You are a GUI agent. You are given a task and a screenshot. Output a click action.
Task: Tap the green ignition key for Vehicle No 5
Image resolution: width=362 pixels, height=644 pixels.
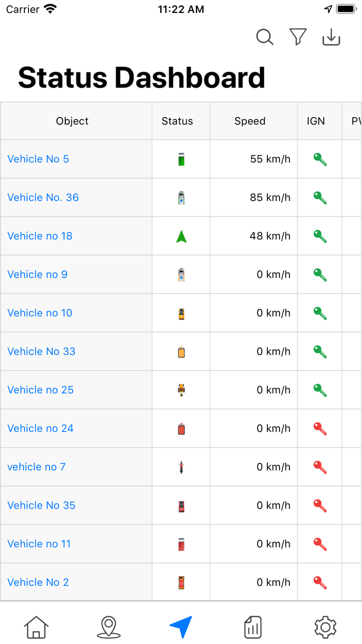pos(319,159)
